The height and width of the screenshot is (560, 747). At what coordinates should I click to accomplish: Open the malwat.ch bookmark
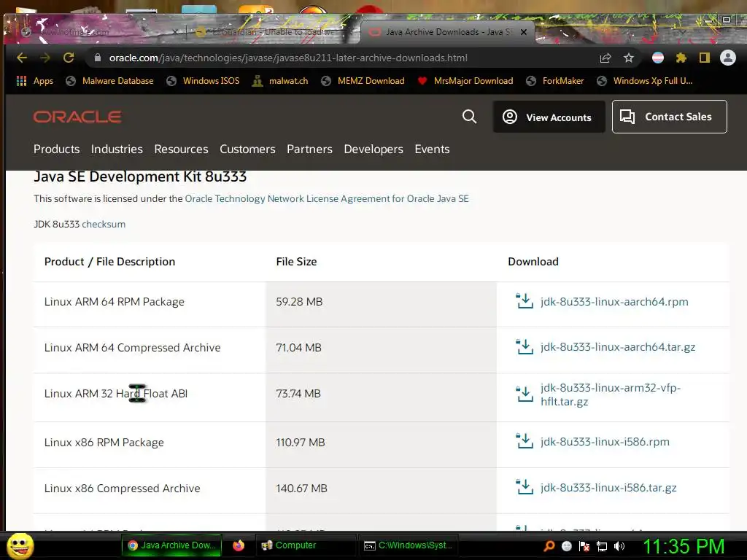(280, 81)
